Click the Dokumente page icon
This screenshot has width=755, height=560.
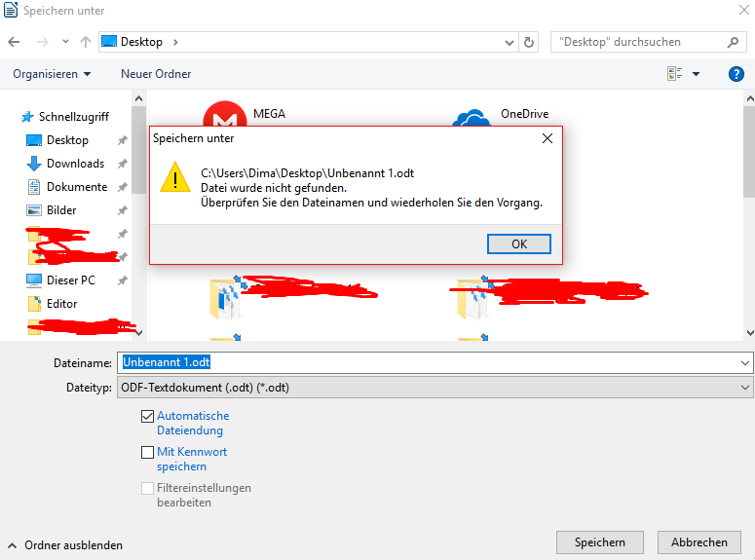click(x=34, y=187)
